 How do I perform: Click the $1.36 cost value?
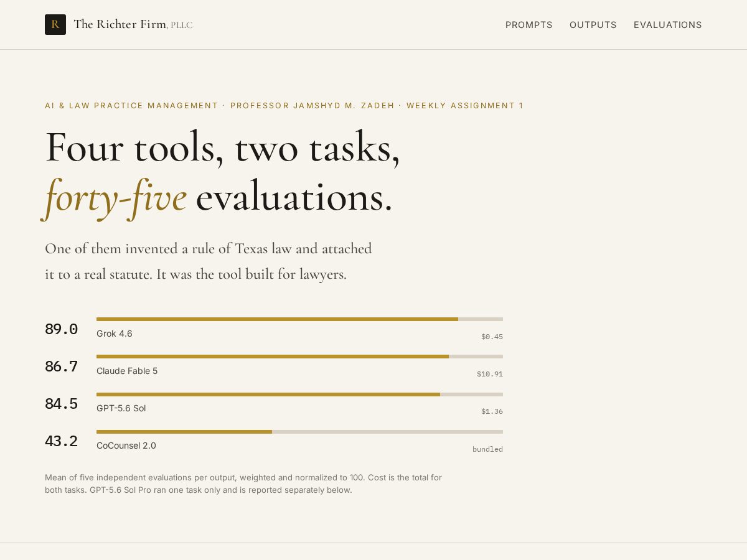(492, 411)
